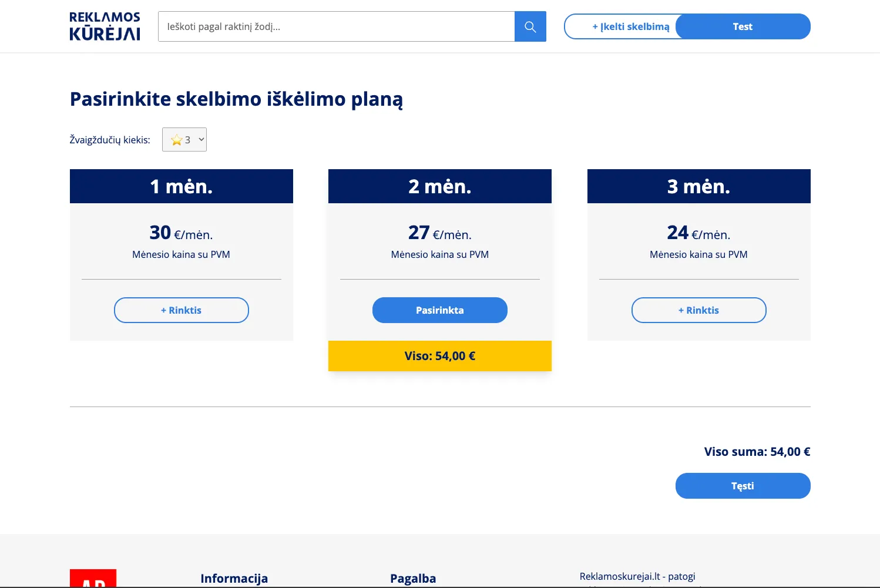Viewport: 880px width, 588px height.
Task: Click the Reklamoskurejai.lt footer link
Action: (637, 576)
